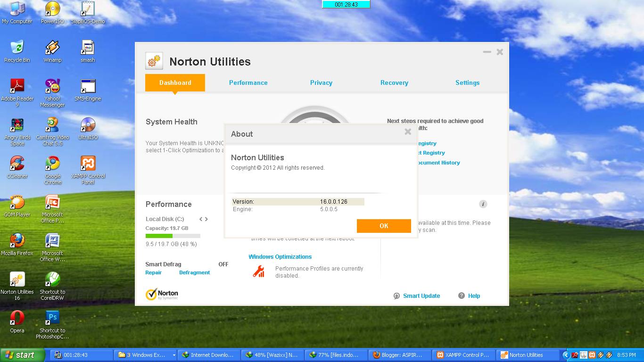This screenshot has width=644, height=362.
Task: Select the GOM Player desktop icon
Action: point(17,206)
